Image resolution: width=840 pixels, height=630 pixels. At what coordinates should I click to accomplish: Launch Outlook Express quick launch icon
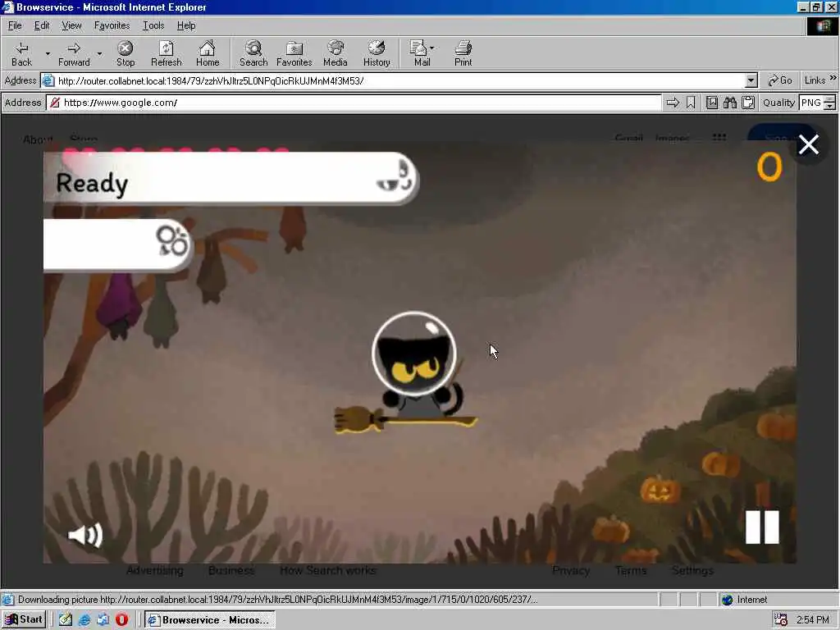coord(103,620)
